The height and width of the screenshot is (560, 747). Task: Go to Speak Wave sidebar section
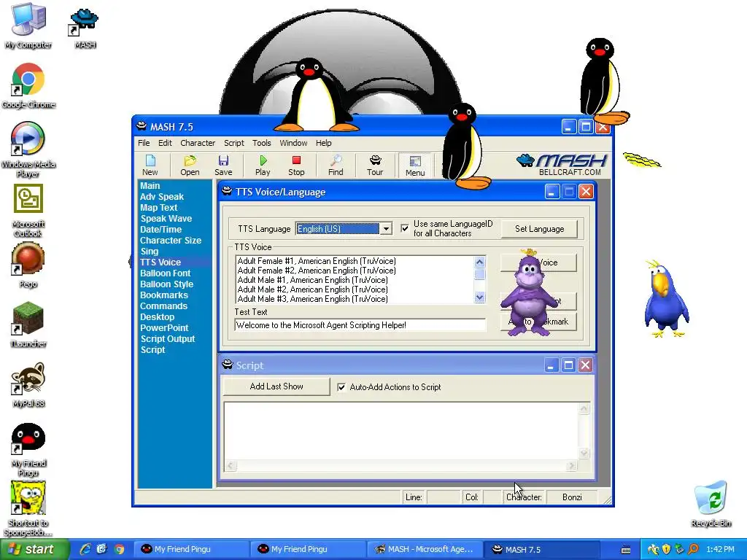click(x=166, y=219)
